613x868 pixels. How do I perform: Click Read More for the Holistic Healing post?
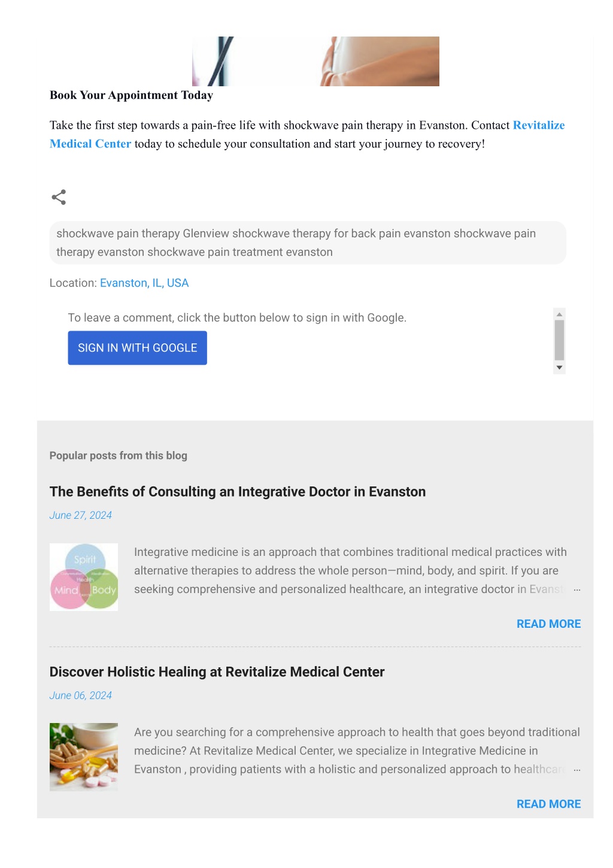pyautogui.click(x=548, y=804)
